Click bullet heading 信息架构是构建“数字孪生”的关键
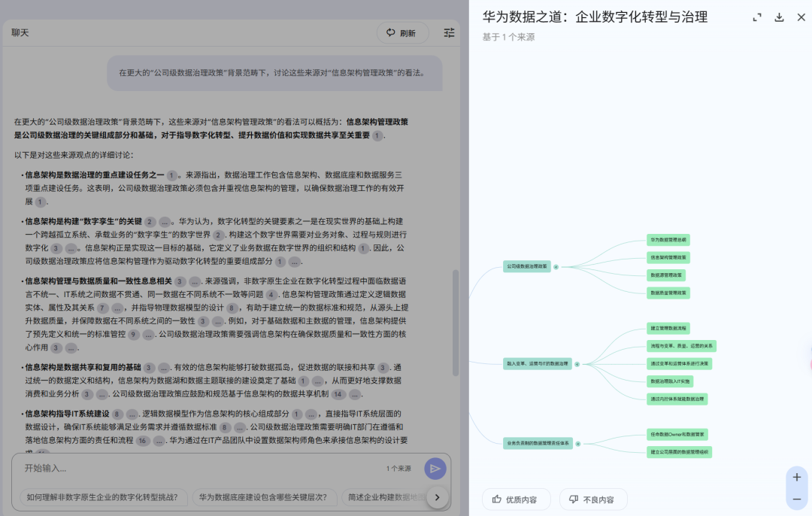Screen dimensions: 812x516 click(x=83, y=222)
